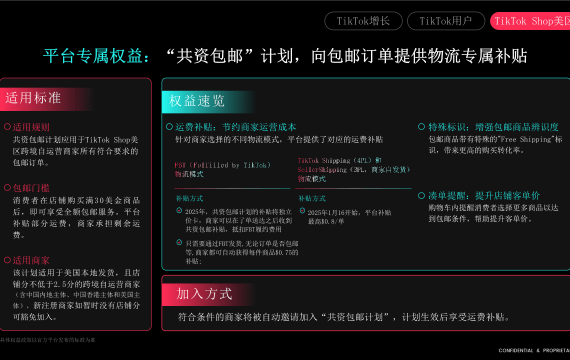Click the 凑单提醒：提升店铺客单价 heading

coord(484,196)
